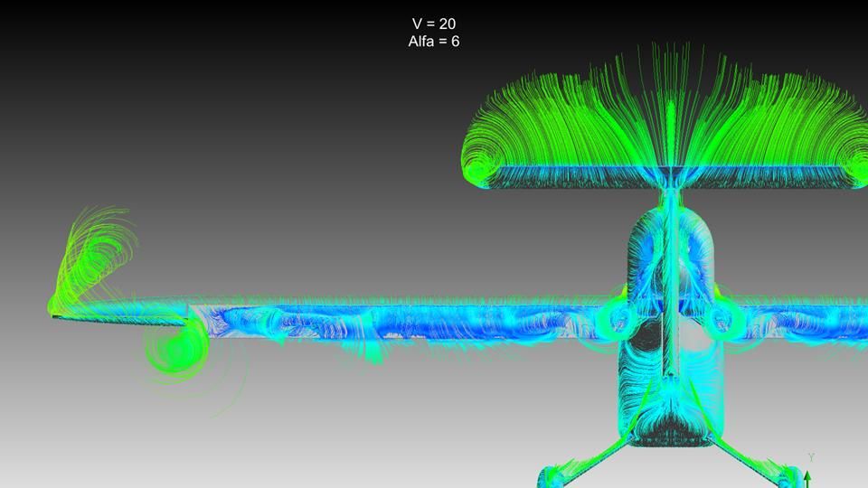The image size is (868, 488).
Task: Select the right landing gear wheel
Action: [x=789, y=477]
